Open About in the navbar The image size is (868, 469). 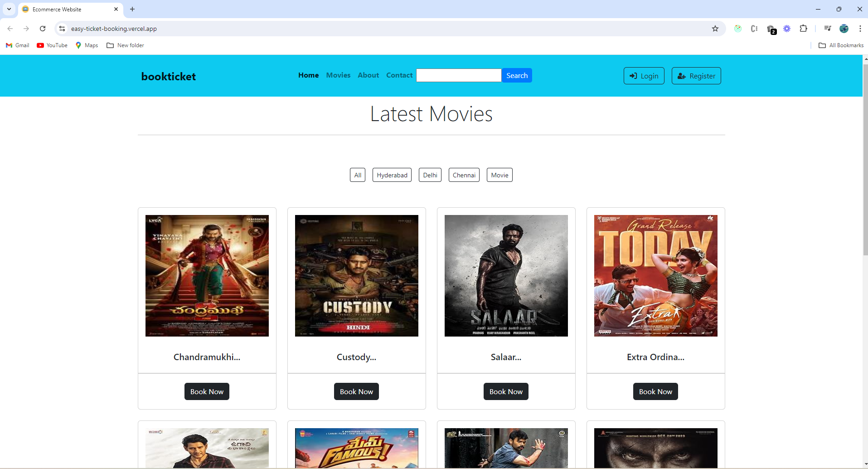369,75
